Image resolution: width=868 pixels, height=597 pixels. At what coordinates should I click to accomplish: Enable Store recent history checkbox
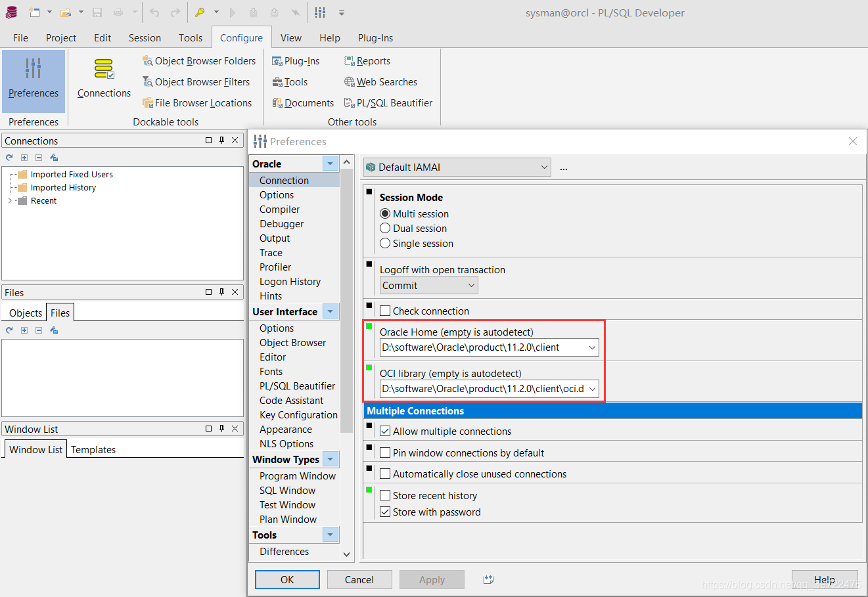(x=386, y=495)
